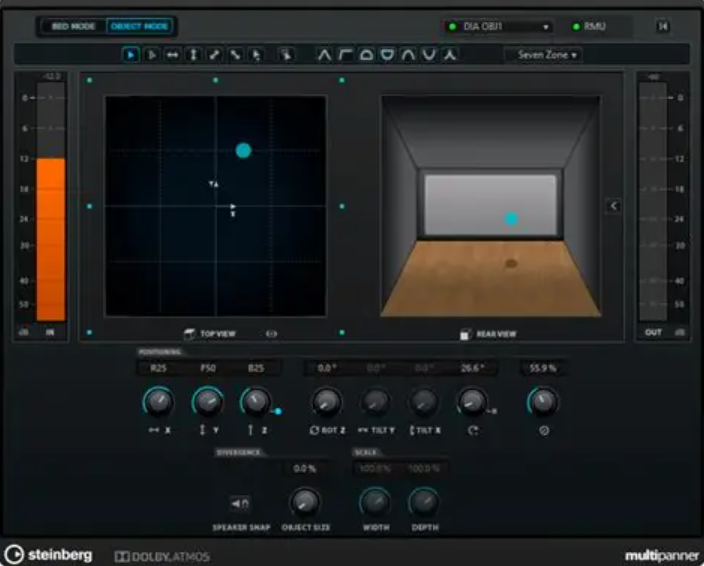The height and width of the screenshot is (566, 704).
Task: Click the RMU connection indicator
Action: [x=588, y=27]
